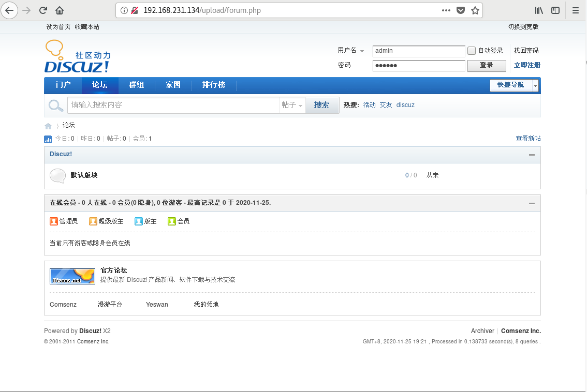Open the 排行榜 rankings tab
The width and height of the screenshot is (587, 392).
(213, 85)
